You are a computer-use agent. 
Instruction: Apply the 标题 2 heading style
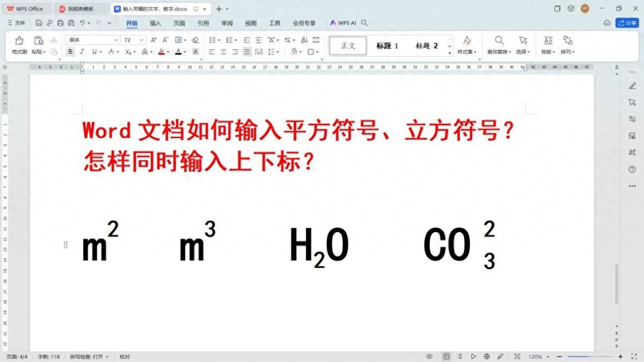(427, 46)
